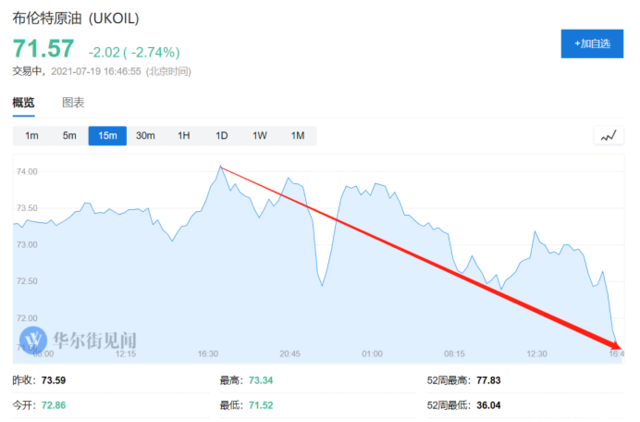
Task: Click the 昨收 value 73.59
Action: [x=53, y=380]
